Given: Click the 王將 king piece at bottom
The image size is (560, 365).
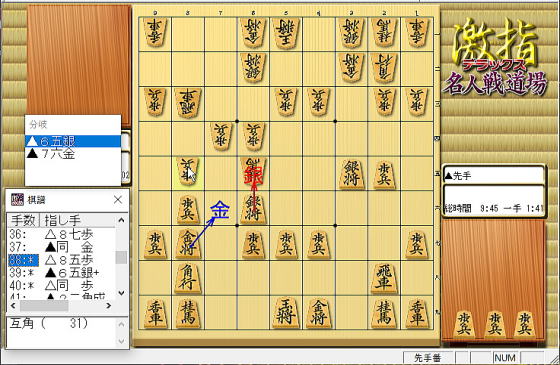Looking at the screenshot, I should 286,313.
